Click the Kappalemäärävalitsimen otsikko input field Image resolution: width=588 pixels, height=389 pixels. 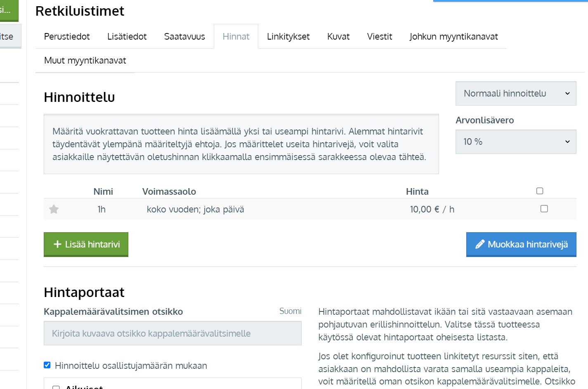tap(172, 333)
